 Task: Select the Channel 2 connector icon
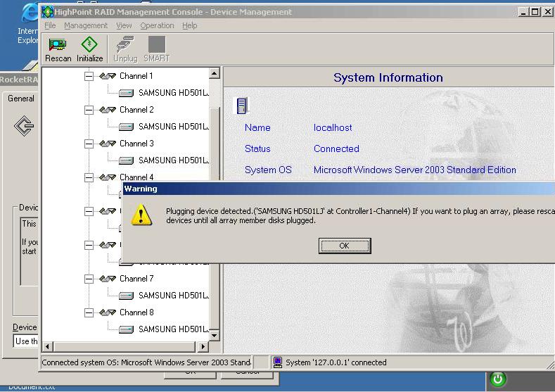[108, 110]
